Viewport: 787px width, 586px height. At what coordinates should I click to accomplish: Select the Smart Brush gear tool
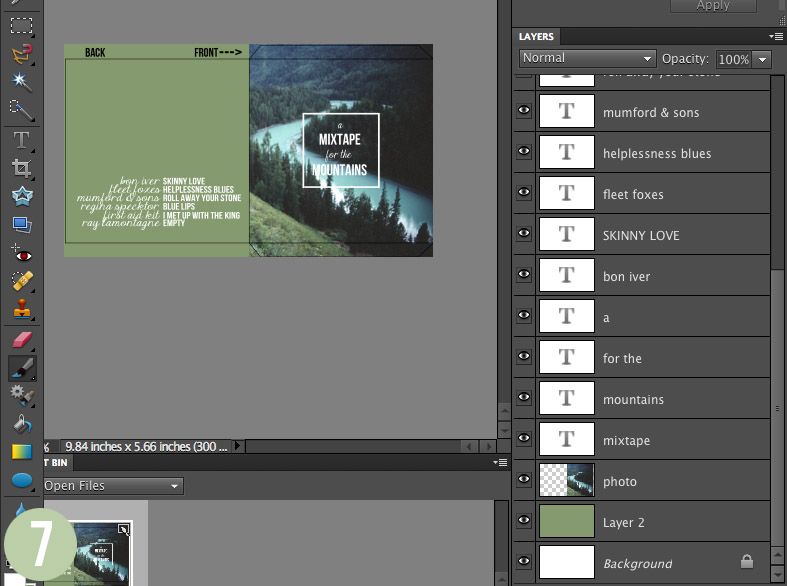21,395
